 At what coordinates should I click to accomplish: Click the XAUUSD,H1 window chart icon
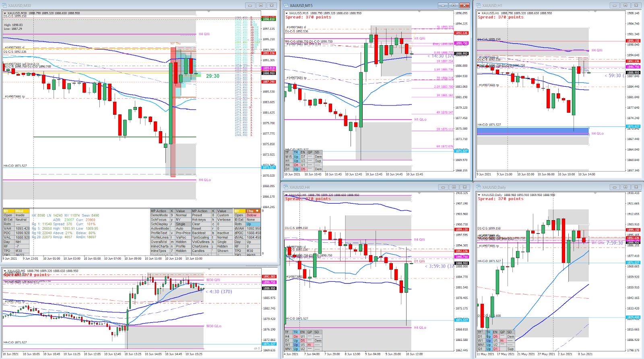click(479, 5)
